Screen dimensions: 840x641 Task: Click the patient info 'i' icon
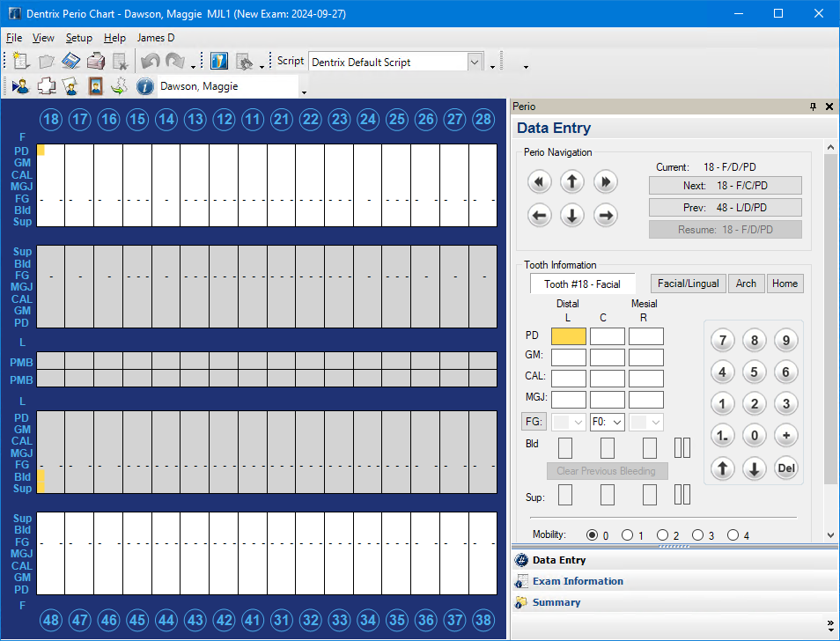[145, 86]
